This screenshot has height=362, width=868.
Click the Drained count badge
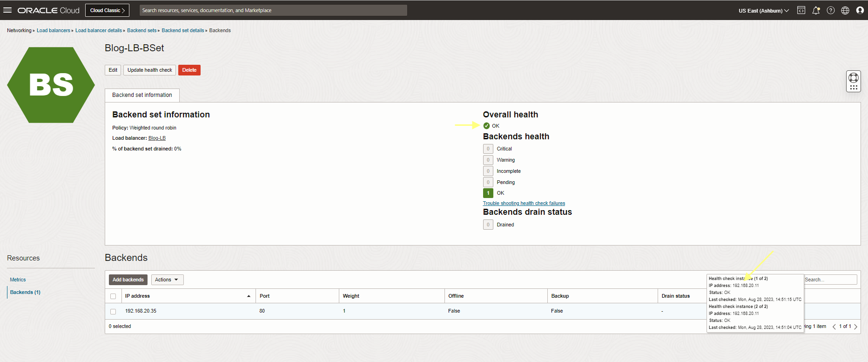click(488, 225)
